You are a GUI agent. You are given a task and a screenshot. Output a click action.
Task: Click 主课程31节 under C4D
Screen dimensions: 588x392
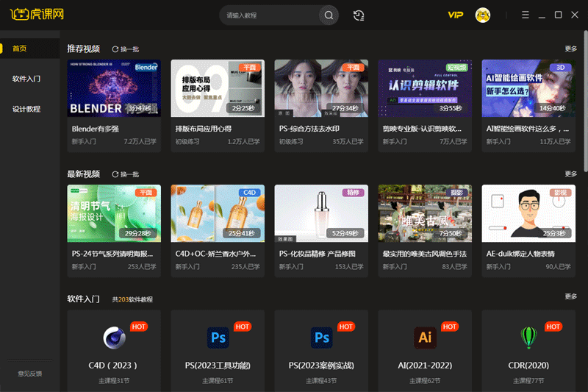[114, 381]
